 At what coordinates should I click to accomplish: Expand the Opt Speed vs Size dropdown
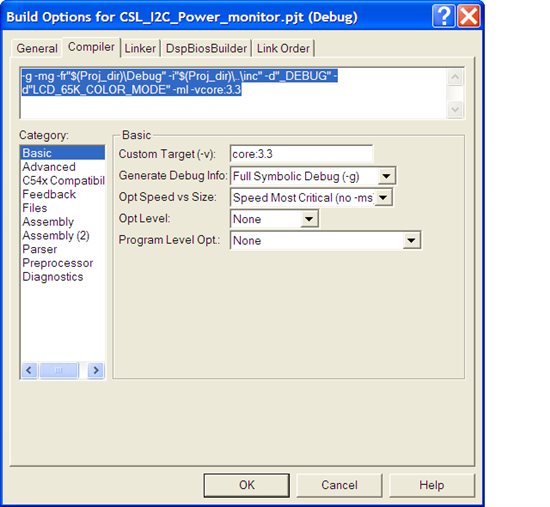[383, 197]
